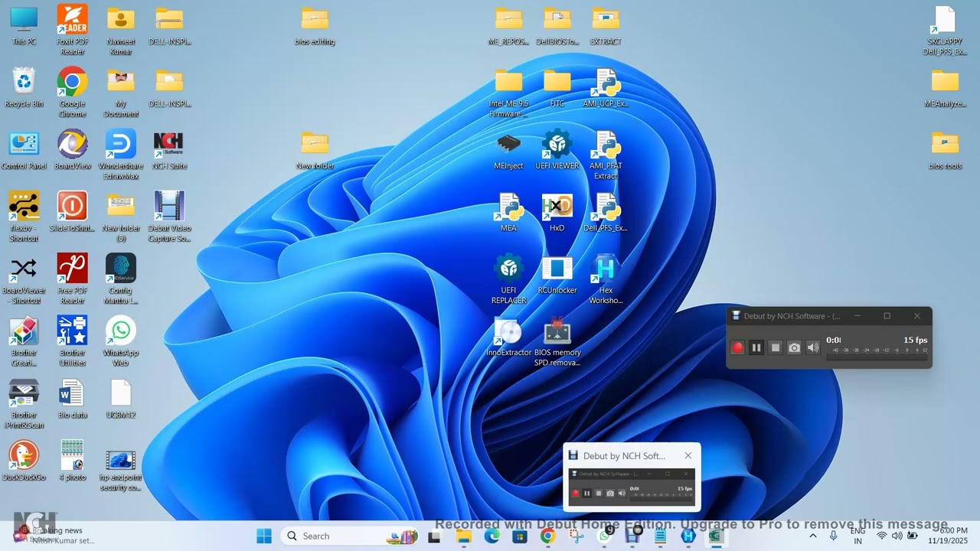Open the MEAnalyze folder
Viewport: 980px width, 551px height.
point(945,87)
